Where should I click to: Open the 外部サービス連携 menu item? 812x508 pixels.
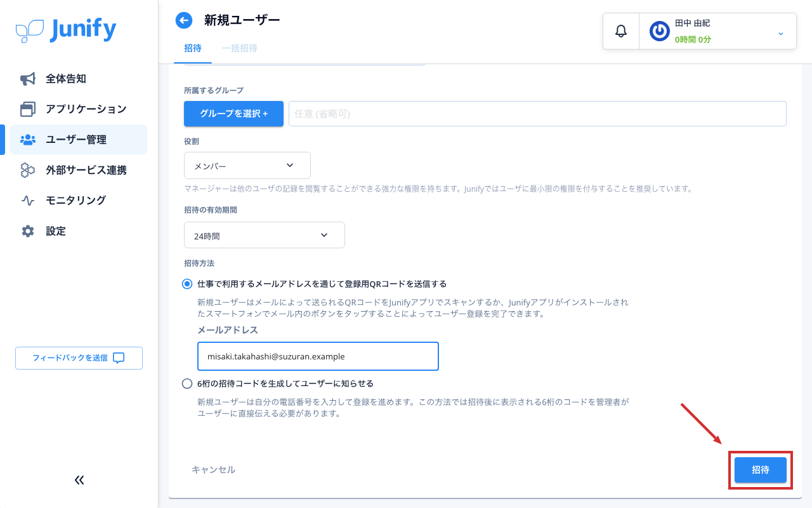pyautogui.click(x=79, y=170)
